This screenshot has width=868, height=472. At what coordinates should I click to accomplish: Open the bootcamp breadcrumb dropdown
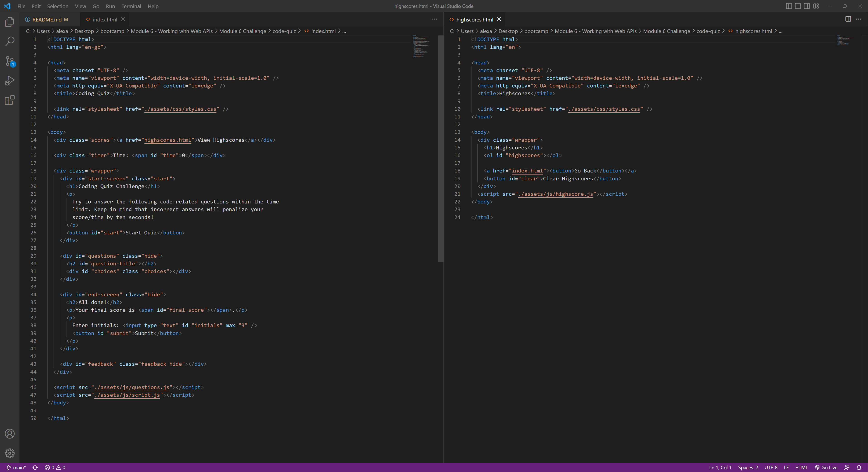tap(112, 31)
